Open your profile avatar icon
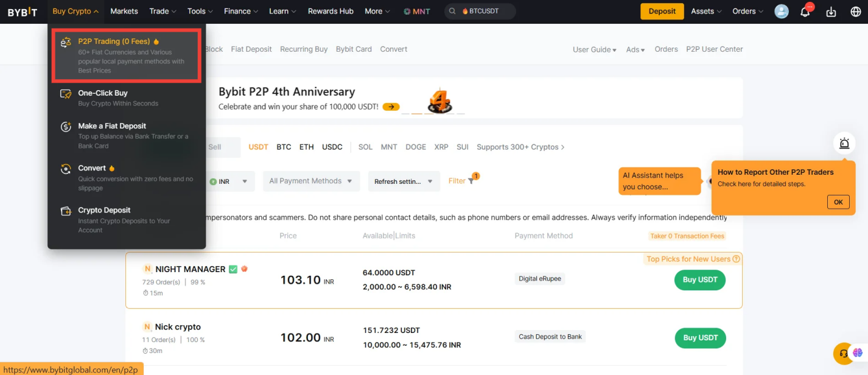The height and width of the screenshot is (375, 868). 781,11
